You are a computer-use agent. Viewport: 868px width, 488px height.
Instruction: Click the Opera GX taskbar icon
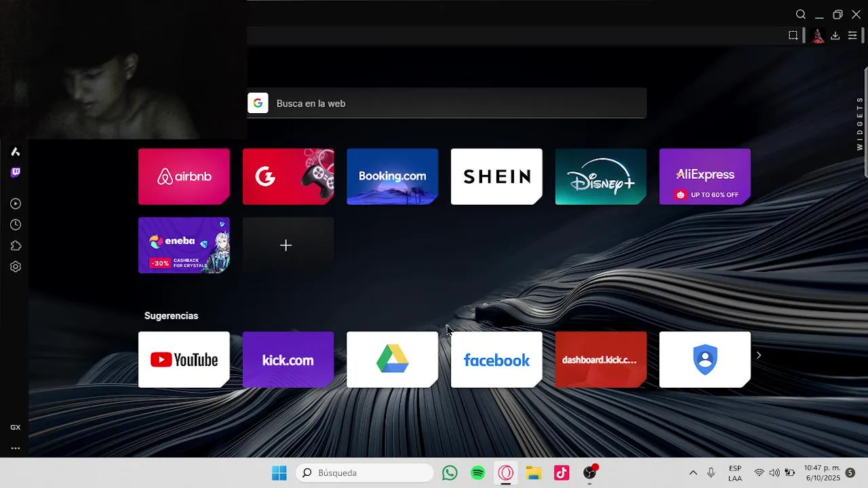(506, 473)
